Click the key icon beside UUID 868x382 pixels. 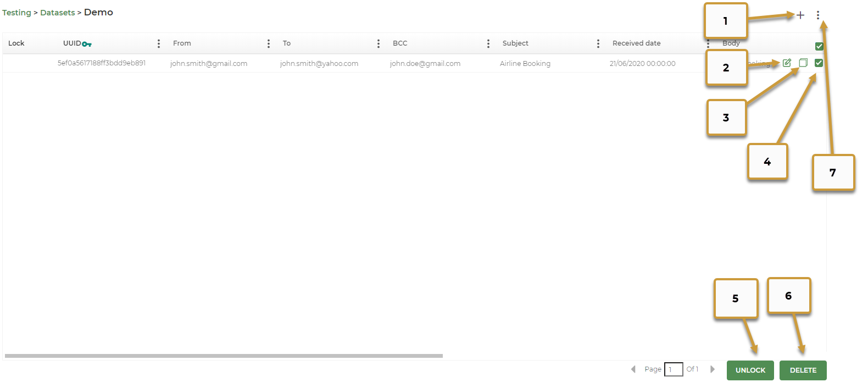pyautogui.click(x=87, y=44)
